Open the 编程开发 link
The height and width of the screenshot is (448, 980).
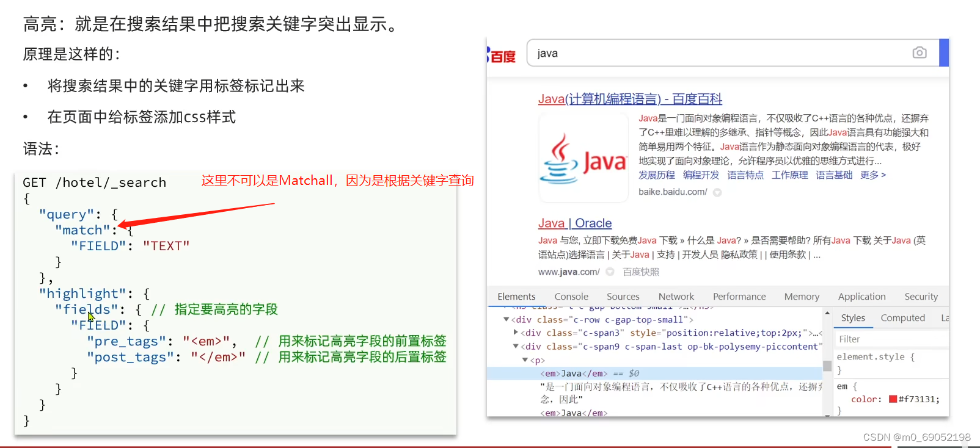[x=701, y=175]
